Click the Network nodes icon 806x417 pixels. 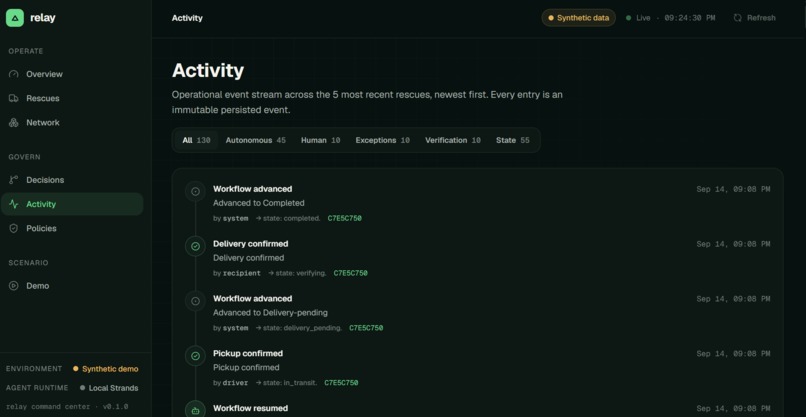(14, 122)
